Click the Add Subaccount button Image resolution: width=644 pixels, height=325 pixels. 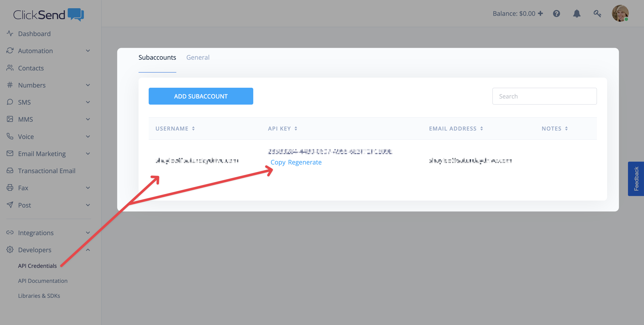point(201,96)
